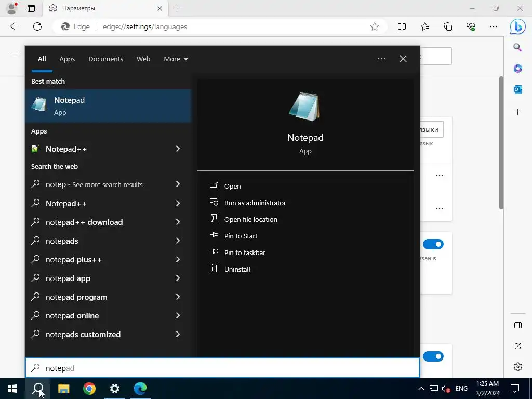Select Pin to Start action

pos(241,236)
